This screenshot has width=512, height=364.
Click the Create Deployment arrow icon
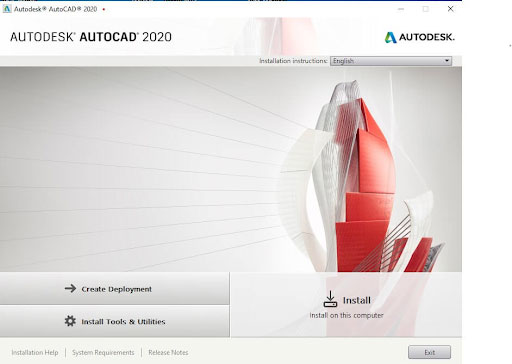pos(70,288)
